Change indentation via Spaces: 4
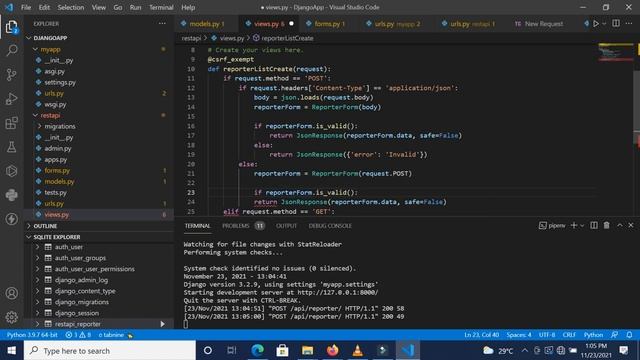 pyautogui.click(x=519, y=335)
